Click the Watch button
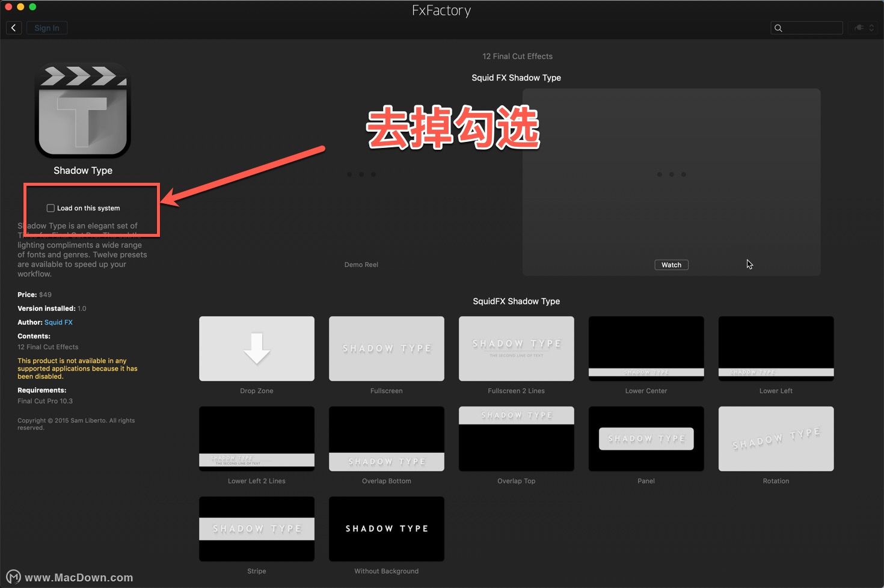Screen dimensions: 884x588 (671, 265)
